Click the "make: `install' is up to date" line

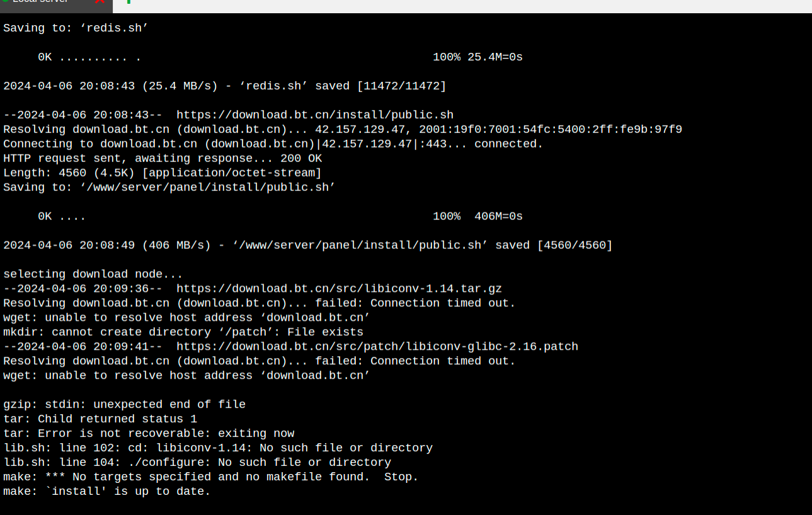pyautogui.click(x=106, y=492)
